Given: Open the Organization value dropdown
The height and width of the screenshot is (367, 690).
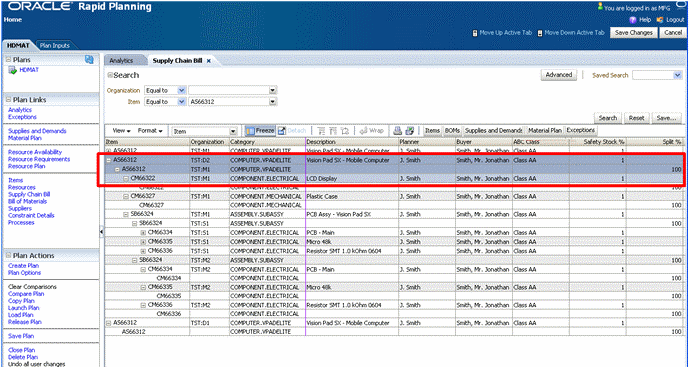Looking at the screenshot, I should tap(273, 90).
